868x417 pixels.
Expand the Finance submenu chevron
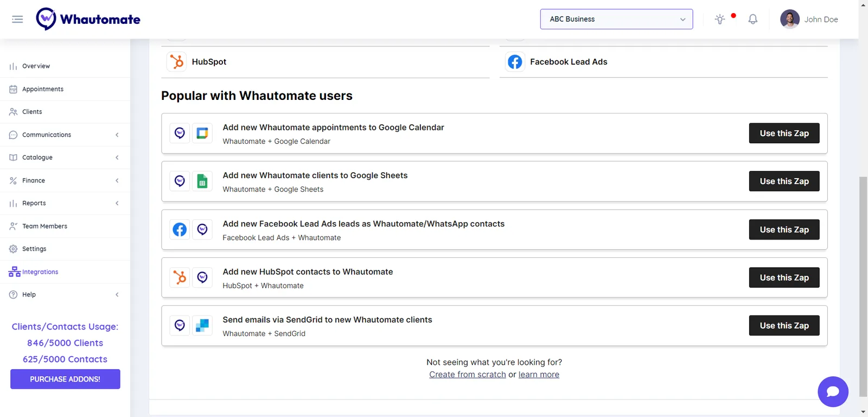[x=117, y=181]
